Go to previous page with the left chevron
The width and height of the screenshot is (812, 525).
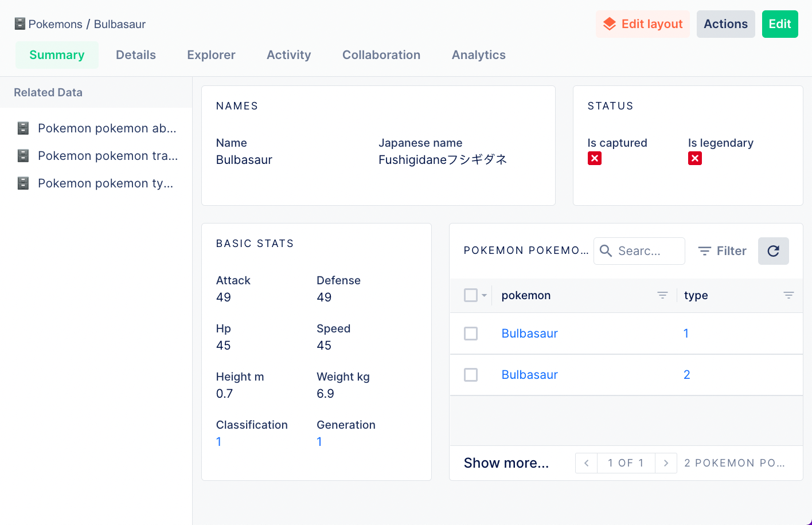click(x=586, y=463)
